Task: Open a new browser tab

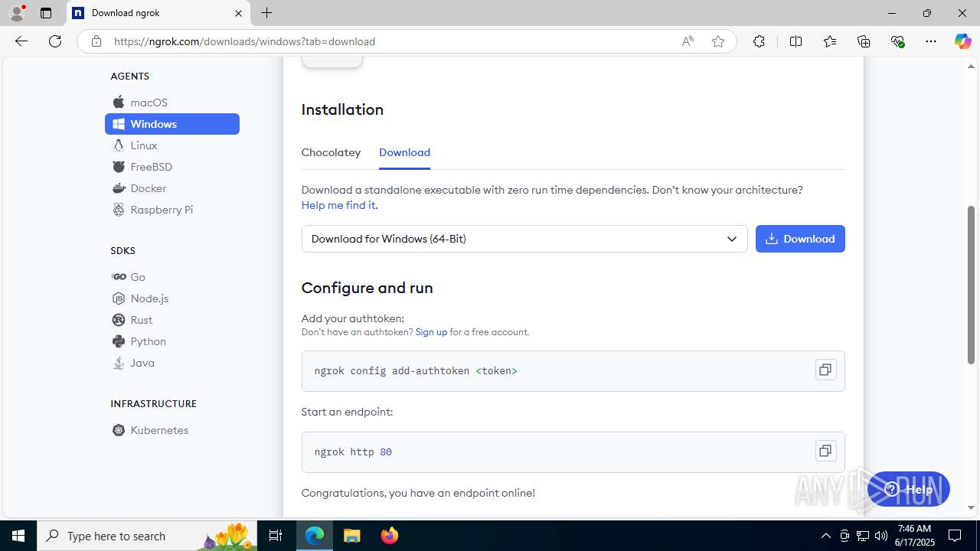Action: click(x=266, y=13)
